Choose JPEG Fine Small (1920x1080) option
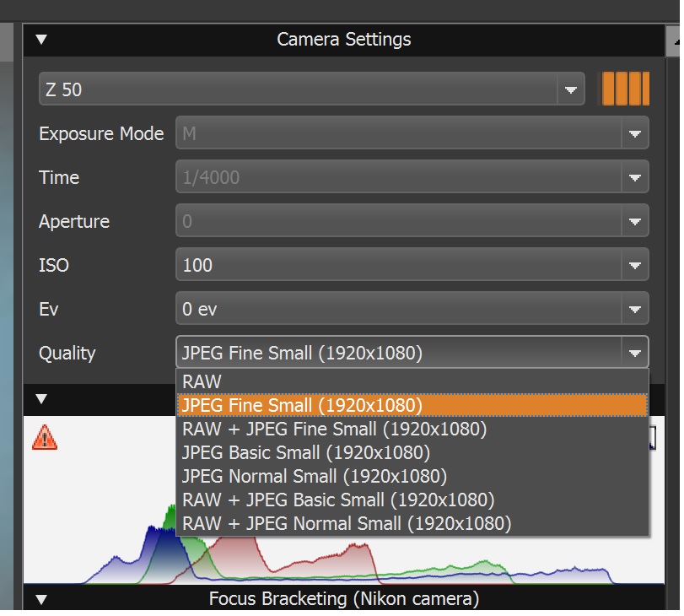Screen dimensions: 684x616 (412, 405)
